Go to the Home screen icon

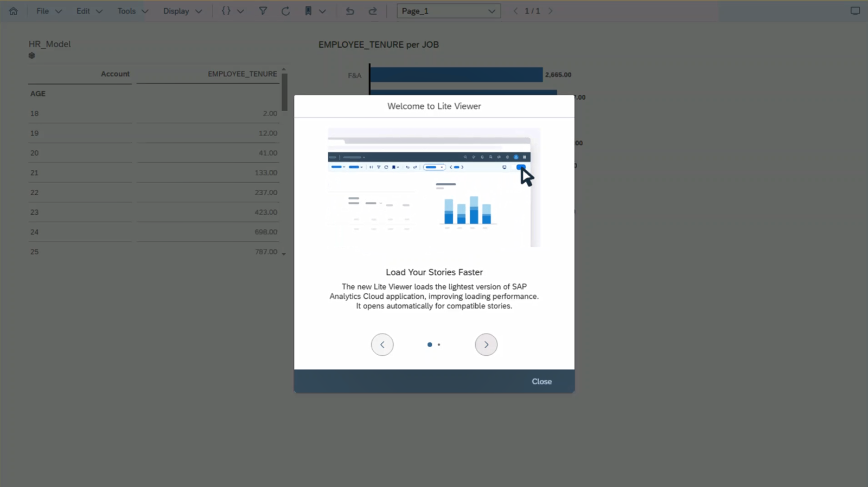(x=14, y=11)
